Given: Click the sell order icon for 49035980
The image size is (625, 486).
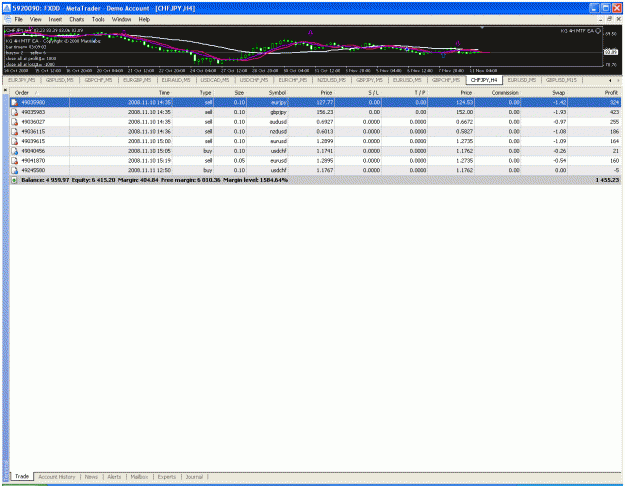Looking at the screenshot, I should click(14, 102).
